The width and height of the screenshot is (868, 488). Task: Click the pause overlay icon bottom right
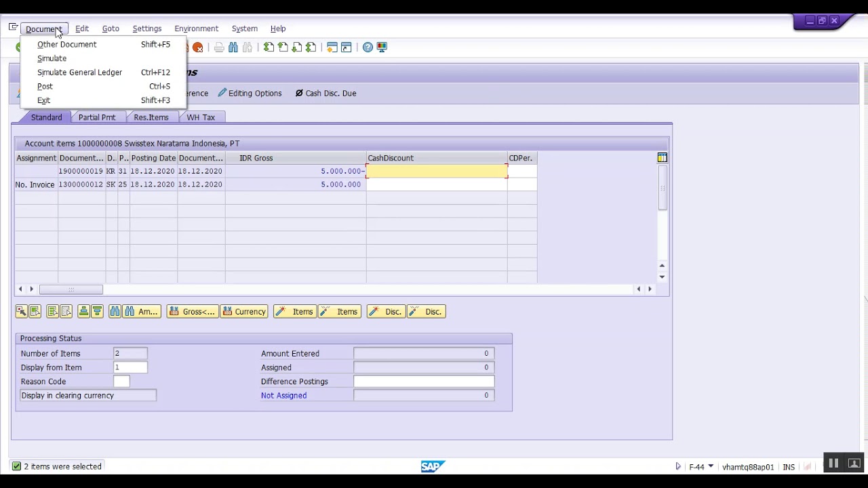pyautogui.click(x=833, y=464)
